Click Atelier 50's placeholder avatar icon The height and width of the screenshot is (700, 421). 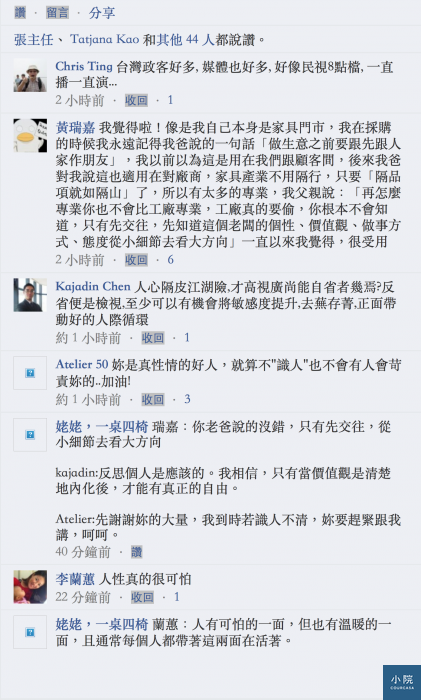point(30,373)
